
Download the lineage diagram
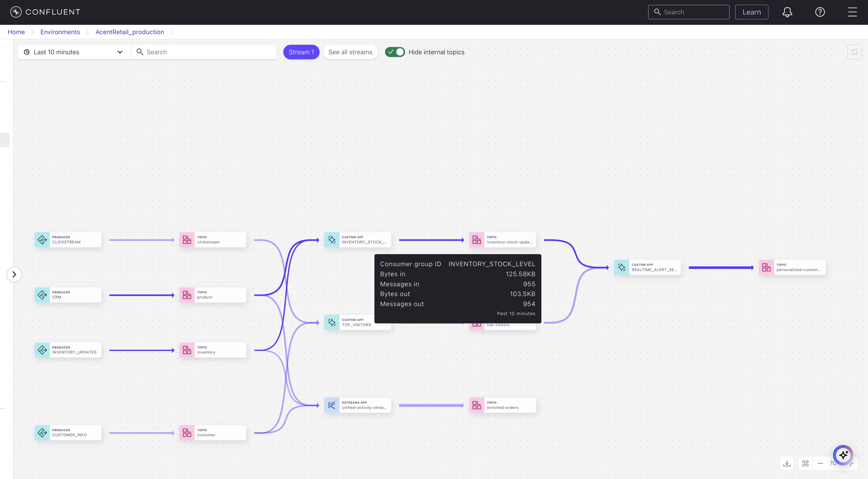tap(787, 463)
